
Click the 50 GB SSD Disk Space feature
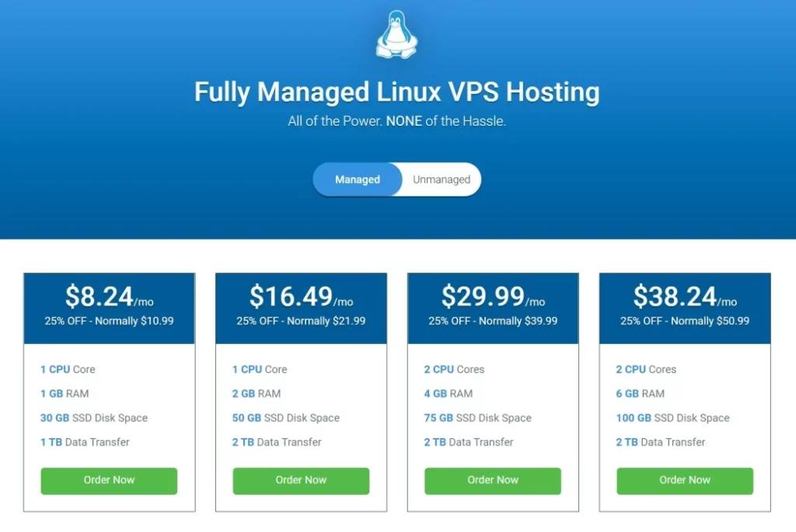(x=286, y=418)
